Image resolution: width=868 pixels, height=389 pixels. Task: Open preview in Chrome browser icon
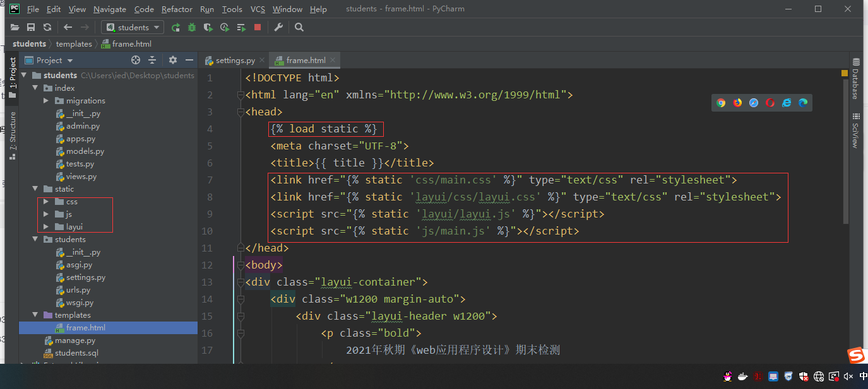pyautogui.click(x=721, y=103)
